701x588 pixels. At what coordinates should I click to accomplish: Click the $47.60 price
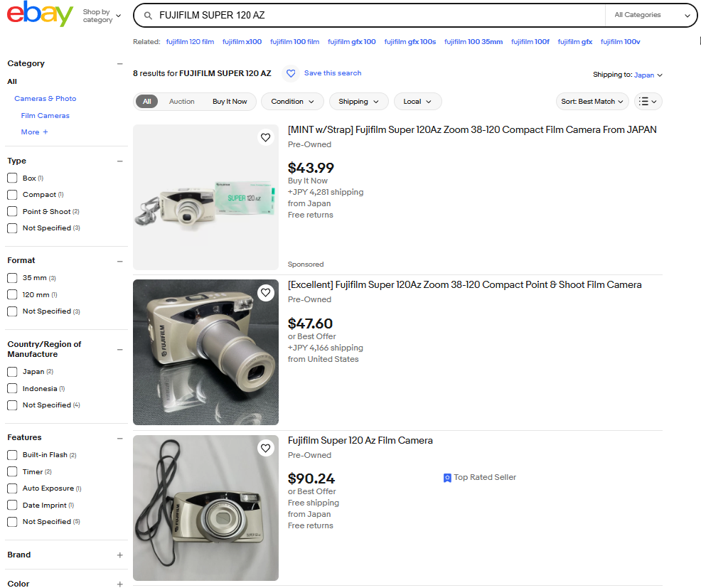(310, 324)
